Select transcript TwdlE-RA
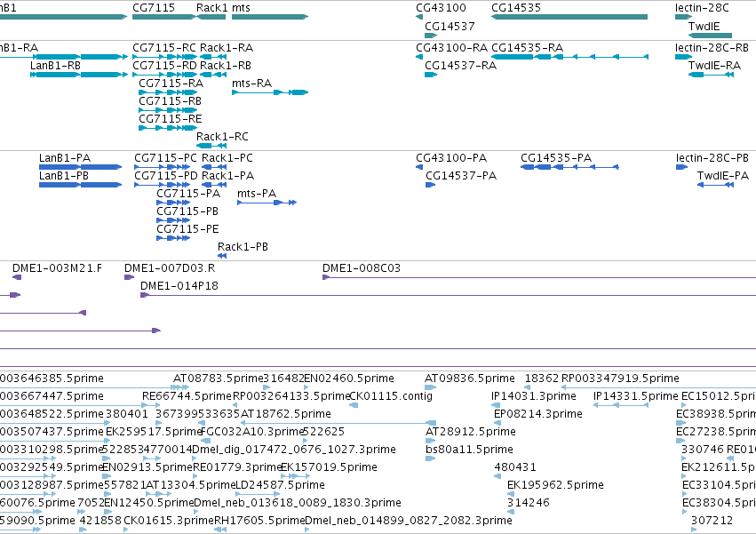This screenshot has width=756, height=534. pyautogui.click(x=714, y=66)
